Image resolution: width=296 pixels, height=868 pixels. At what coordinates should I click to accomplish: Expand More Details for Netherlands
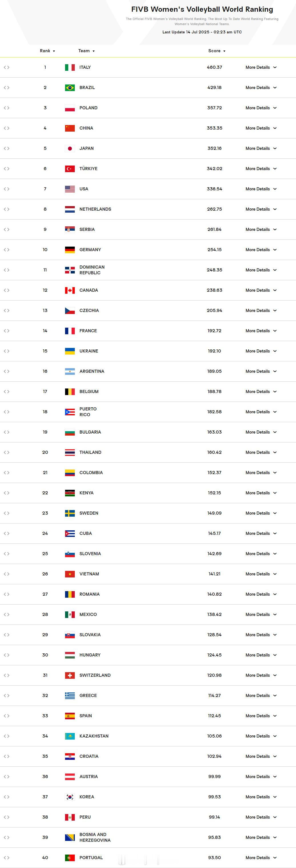click(261, 209)
